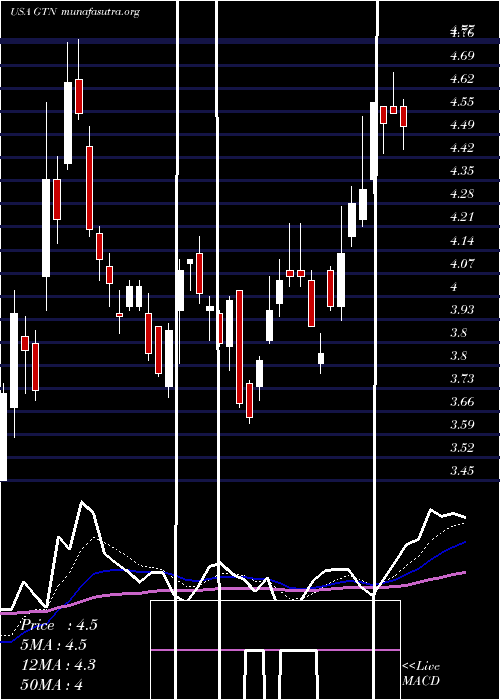Image resolution: width=500 pixels, height=700 pixels.
Task: Click the 3.93 price axis label
Action: (462, 309)
